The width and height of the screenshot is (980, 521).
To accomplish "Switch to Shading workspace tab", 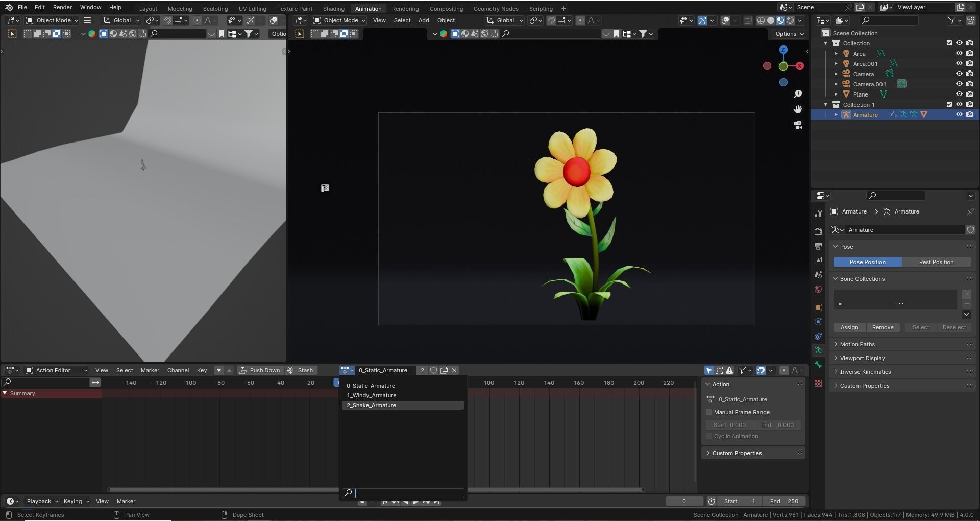I will pos(333,9).
